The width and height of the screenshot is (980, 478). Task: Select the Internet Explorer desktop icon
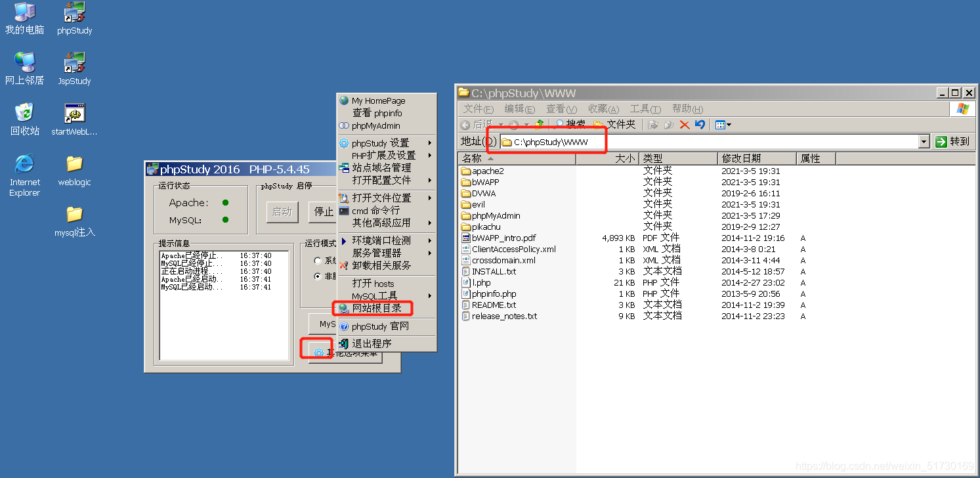[24, 175]
